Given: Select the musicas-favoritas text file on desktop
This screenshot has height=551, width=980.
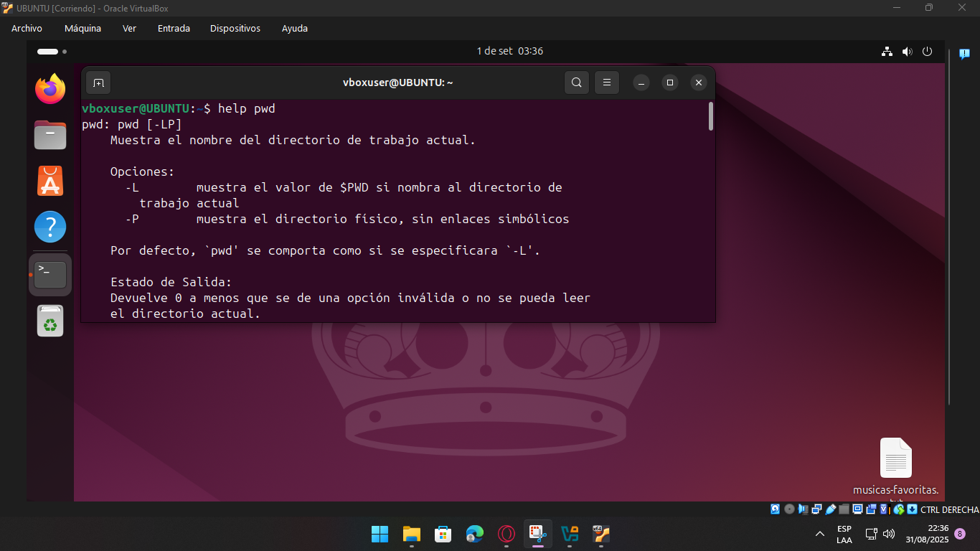Looking at the screenshot, I should [895, 468].
